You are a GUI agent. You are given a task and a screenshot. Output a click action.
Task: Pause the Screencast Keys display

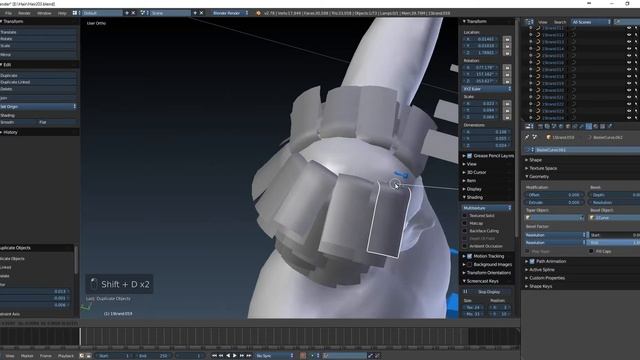[x=465, y=292]
